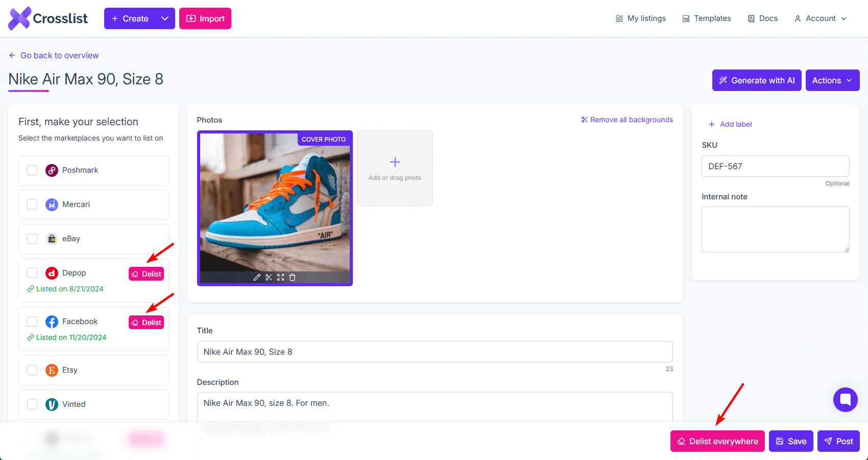
Task: Click the Templates layout icon
Action: (x=686, y=18)
